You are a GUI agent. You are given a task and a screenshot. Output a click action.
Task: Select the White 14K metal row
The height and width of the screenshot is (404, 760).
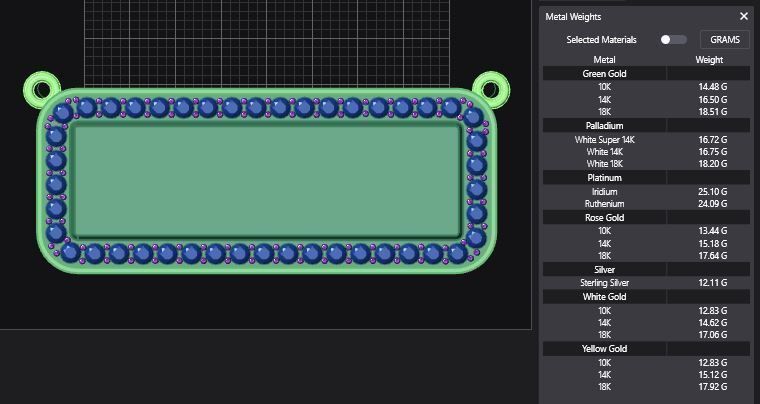[647, 152]
